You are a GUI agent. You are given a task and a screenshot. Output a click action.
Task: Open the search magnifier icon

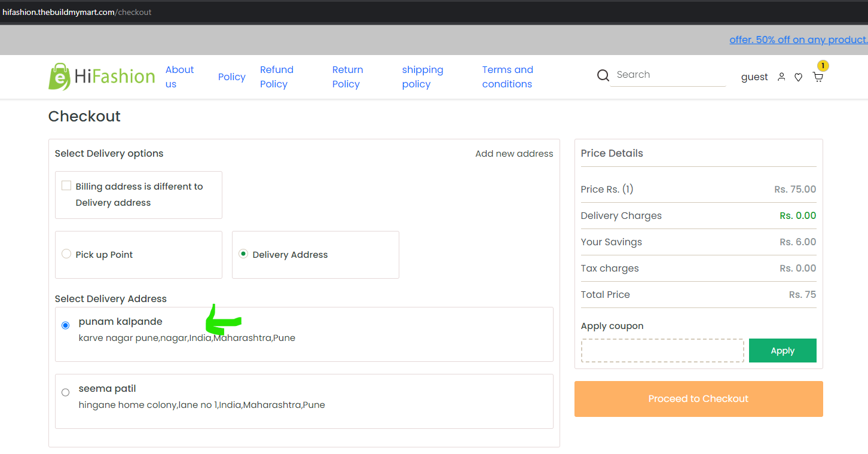(603, 75)
